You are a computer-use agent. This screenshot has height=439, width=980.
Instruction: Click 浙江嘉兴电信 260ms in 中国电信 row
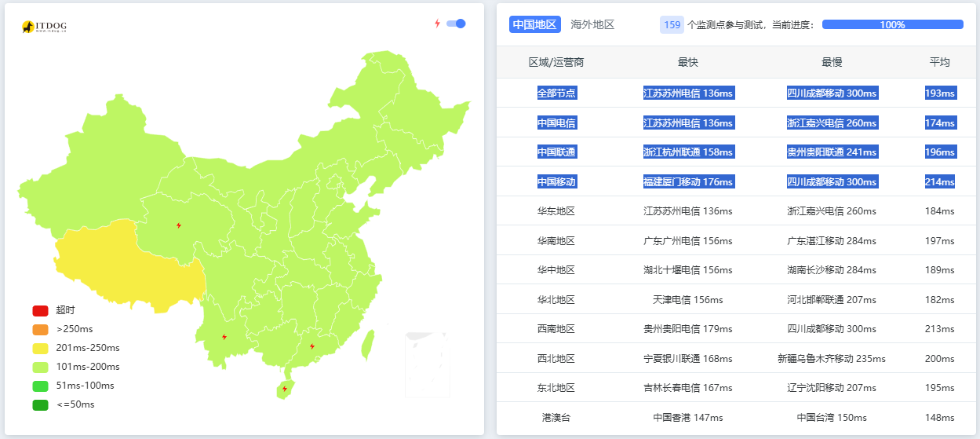coord(832,123)
